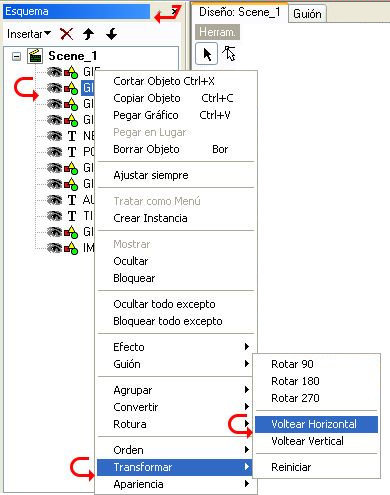This screenshot has height=495, width=390.
Task: Click the Scene_1 clapperboard icon
Action: point(35,56)
